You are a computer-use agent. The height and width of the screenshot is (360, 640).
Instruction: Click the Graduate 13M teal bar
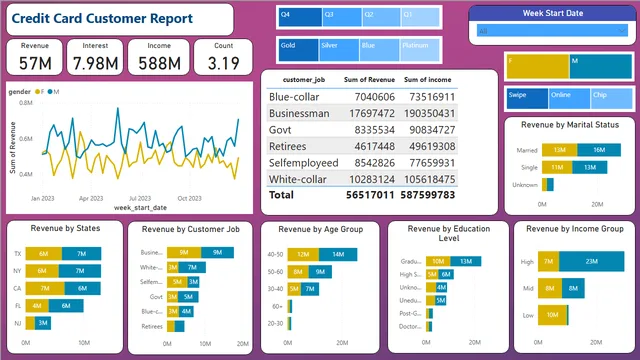(466, 261)
